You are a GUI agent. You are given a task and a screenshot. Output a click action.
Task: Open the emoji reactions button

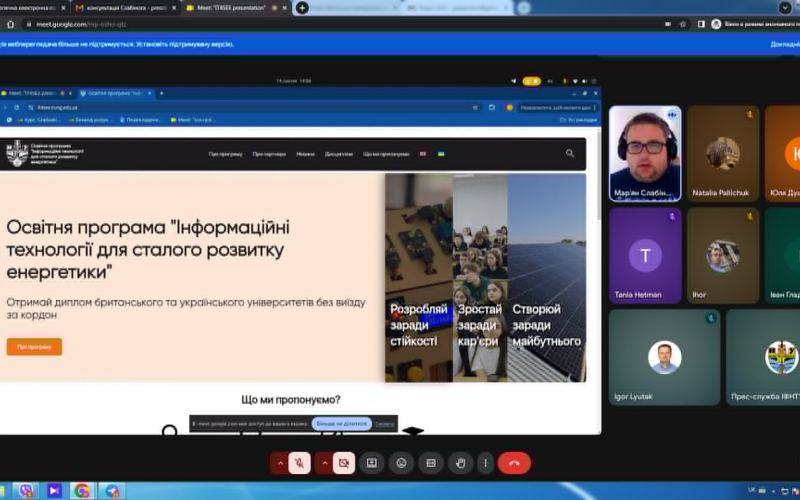point(402,463)
